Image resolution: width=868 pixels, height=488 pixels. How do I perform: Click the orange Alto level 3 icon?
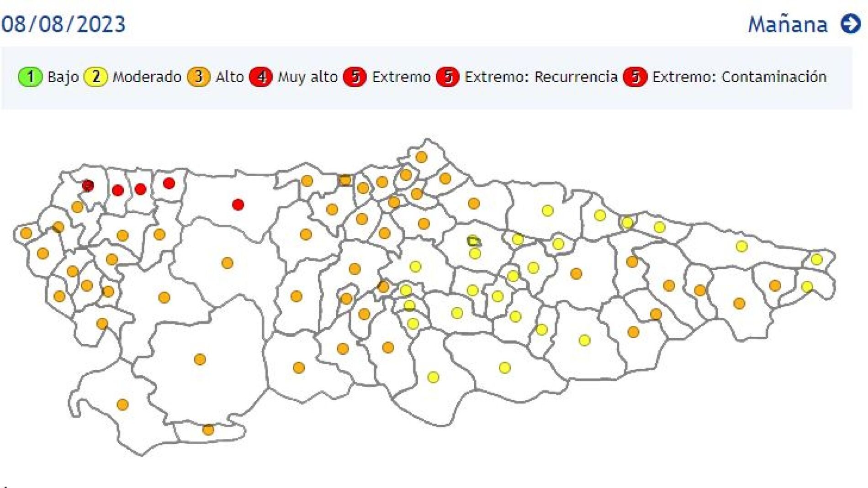click(x=198, y=77)
